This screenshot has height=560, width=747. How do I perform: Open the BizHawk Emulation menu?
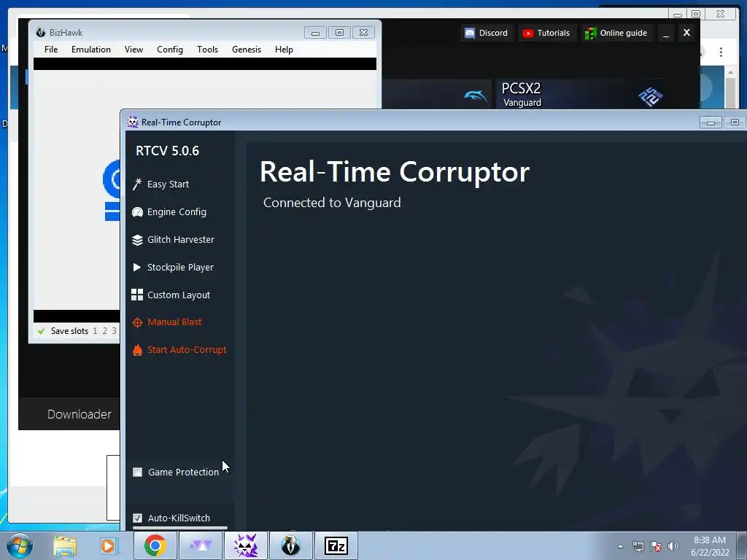91,50
